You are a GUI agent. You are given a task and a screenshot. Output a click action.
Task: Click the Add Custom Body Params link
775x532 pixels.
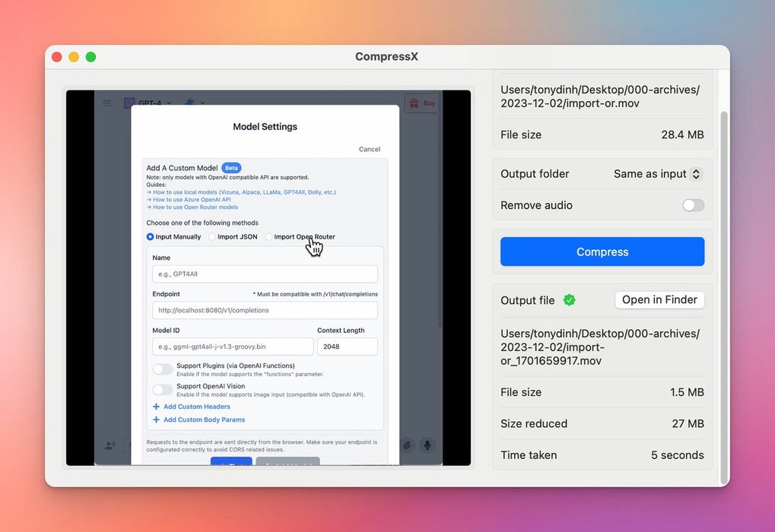199,420
